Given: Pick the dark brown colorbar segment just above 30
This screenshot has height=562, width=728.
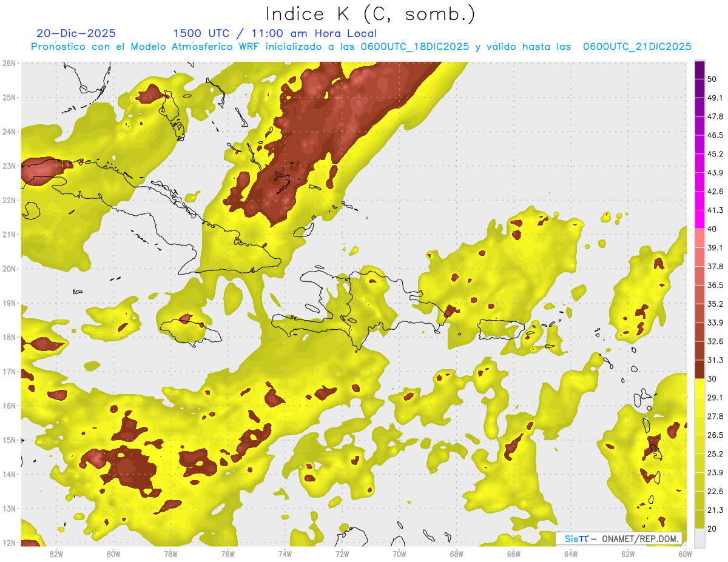Looking at the screenshot, I should [x=699, y=369].
